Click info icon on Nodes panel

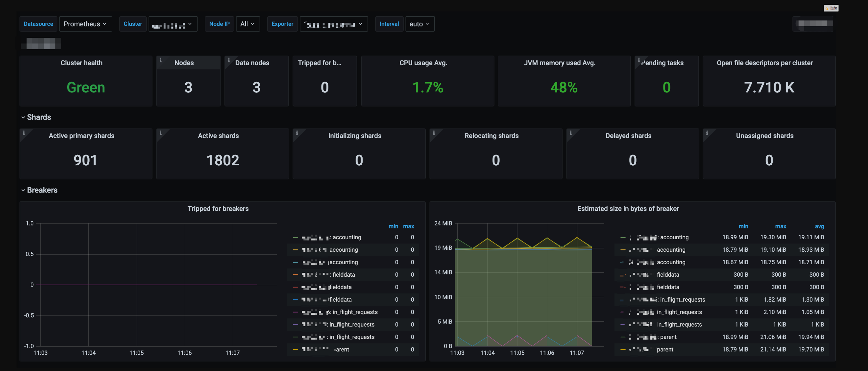point(160,60)
